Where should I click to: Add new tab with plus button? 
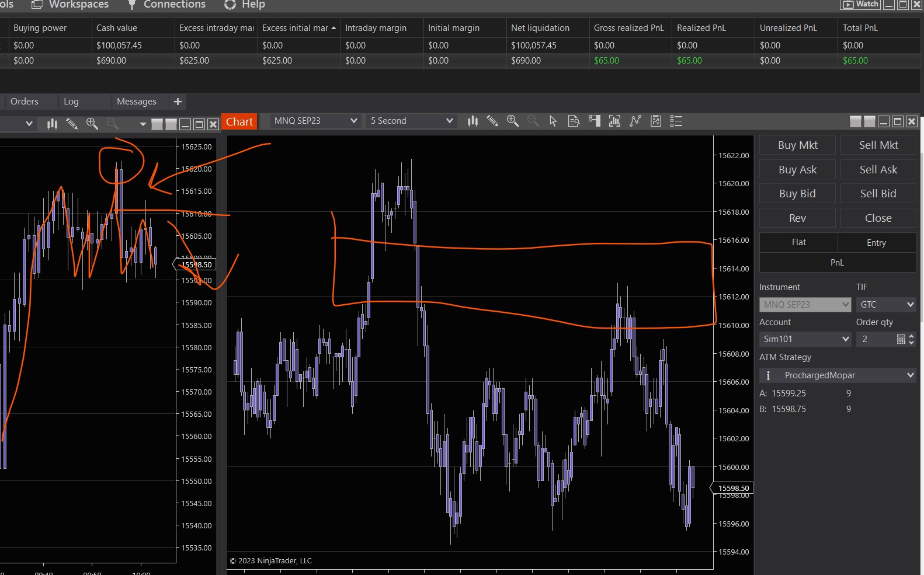pos(178,102)
